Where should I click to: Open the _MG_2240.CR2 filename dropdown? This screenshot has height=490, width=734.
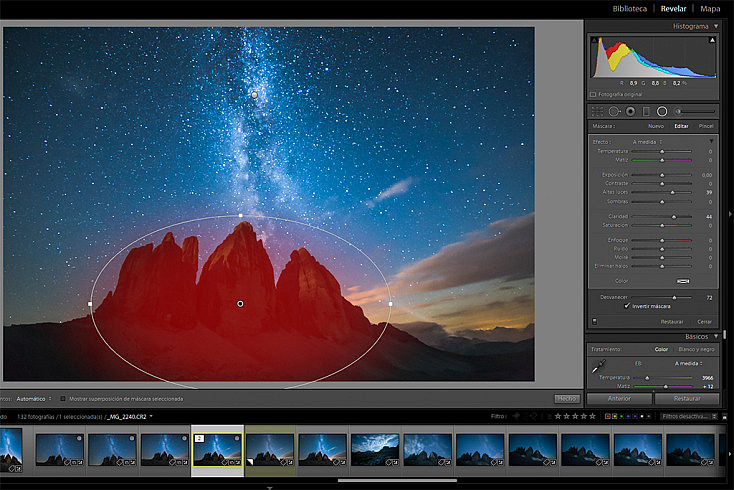coord(130,417)
